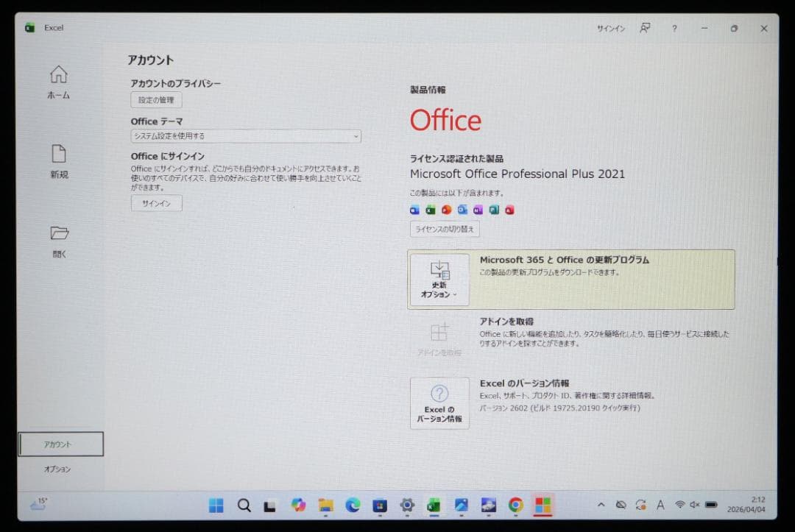Open the weather widget showing 15°
This screenshot has width=795, height=532.
point(39,503)
